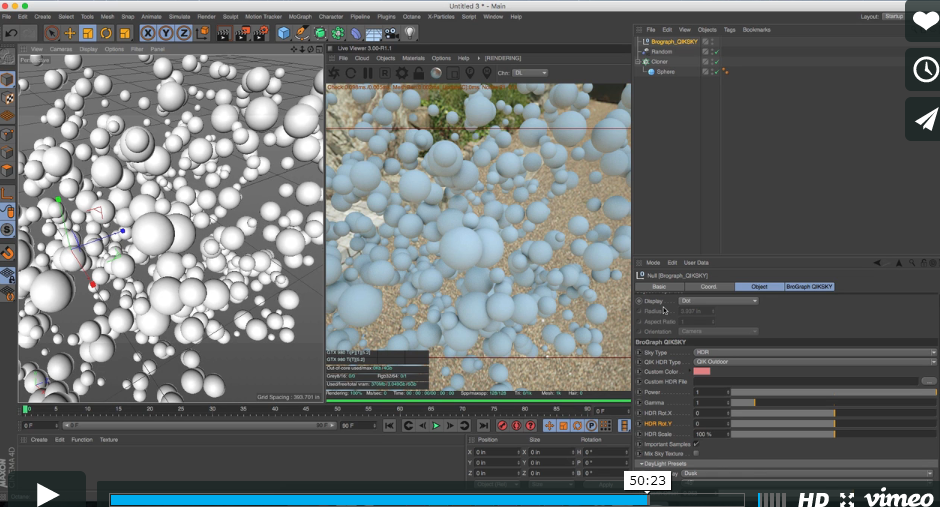The width and height of the screenshot is (940, 507).
Task: Select Brograph_QIKSKY in object manager
Action: coord(674,42)
